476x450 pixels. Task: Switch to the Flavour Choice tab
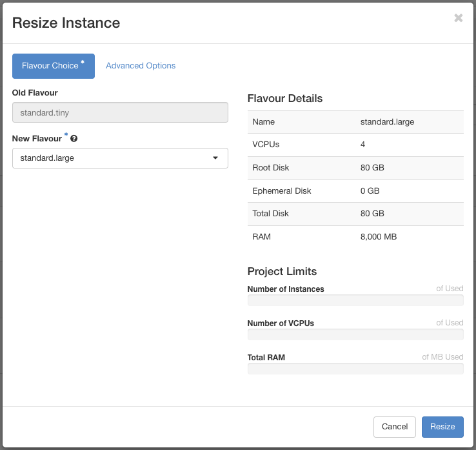coord(53,66)
